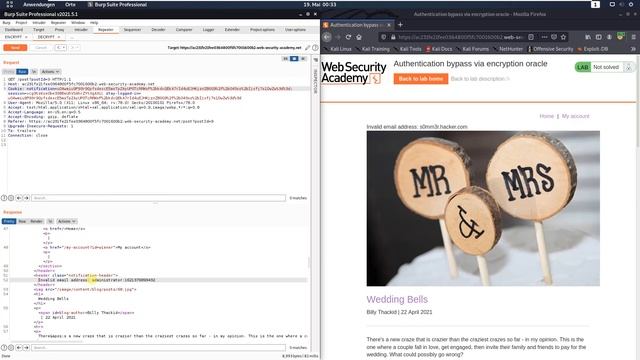Image resolution: width=640 pixels, height=360 pixels.
Task: Open the history forward dropdown in Repeater
Action: click(x=74, y=48)
